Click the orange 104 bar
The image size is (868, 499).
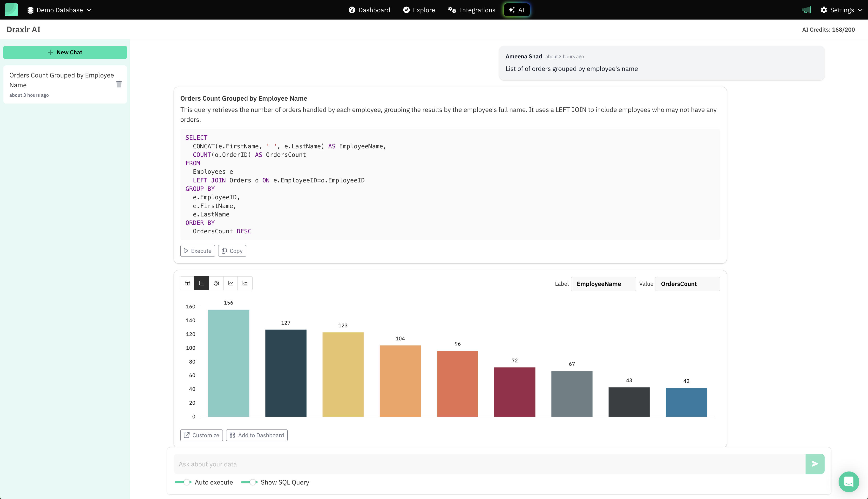[x=400, y=381]
